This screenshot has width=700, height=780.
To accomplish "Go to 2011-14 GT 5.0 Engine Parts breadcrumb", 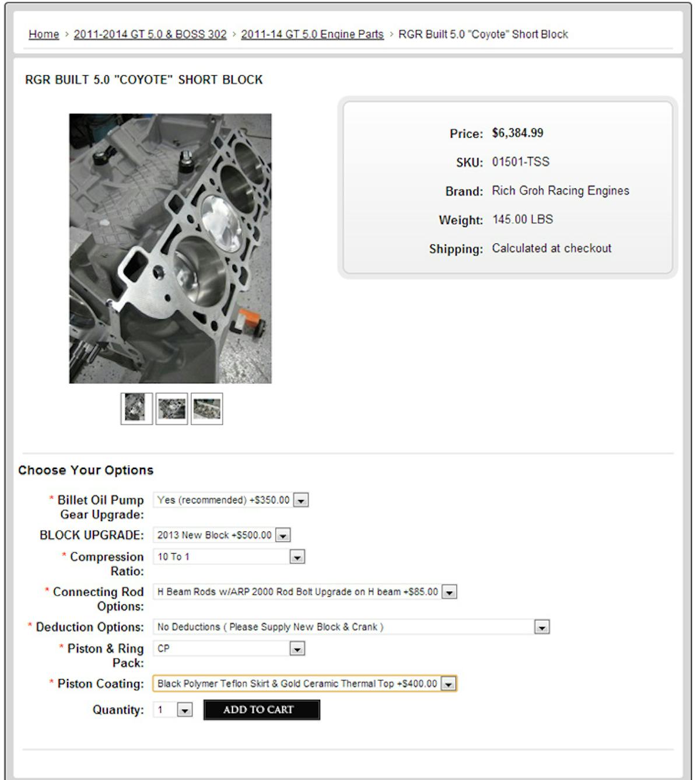I will click(x=312, y=34).
